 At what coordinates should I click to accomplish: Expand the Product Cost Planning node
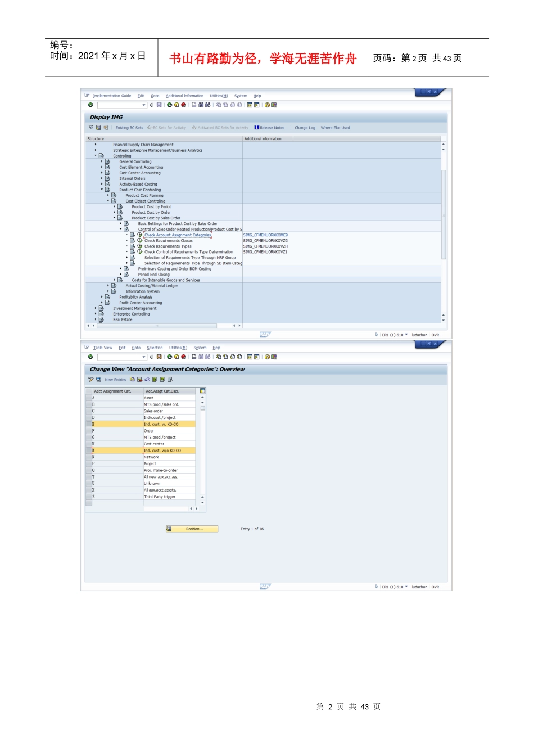click(108, 195)
